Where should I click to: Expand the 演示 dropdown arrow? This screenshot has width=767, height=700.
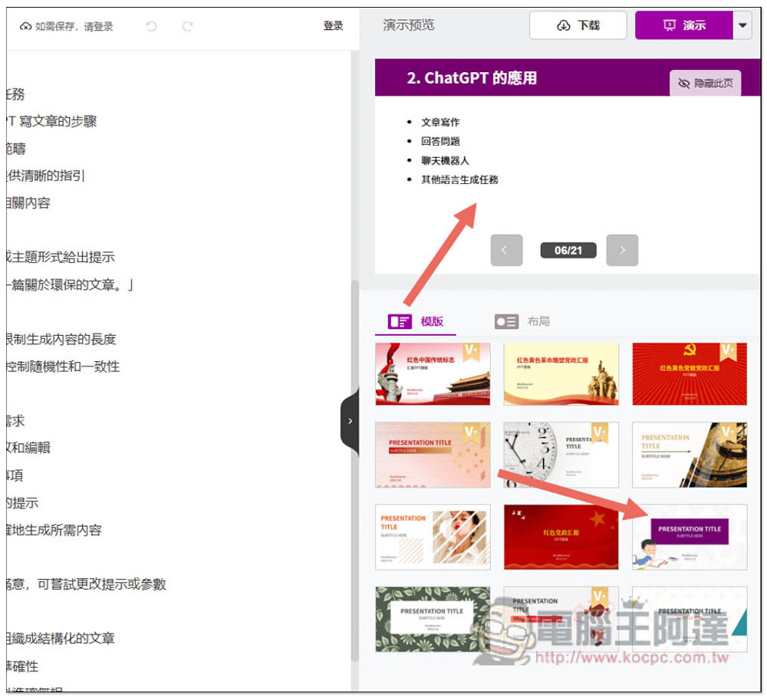pyautogui.click(x=742, y=25)
